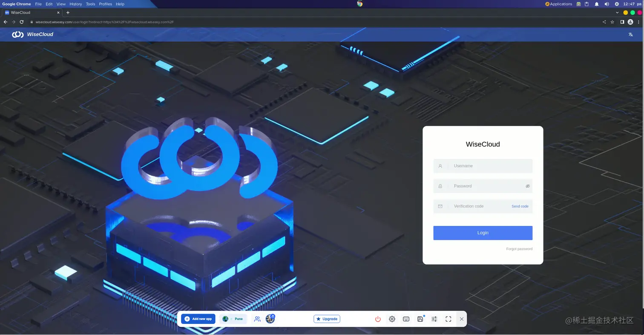
Task: Click the archive box tray icon
Action: 578,4
